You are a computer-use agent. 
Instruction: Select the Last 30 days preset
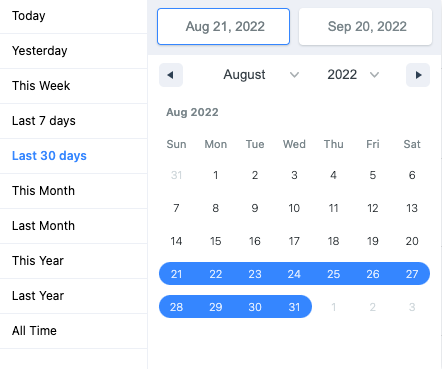pyautogui.click(x=73, y=156)
